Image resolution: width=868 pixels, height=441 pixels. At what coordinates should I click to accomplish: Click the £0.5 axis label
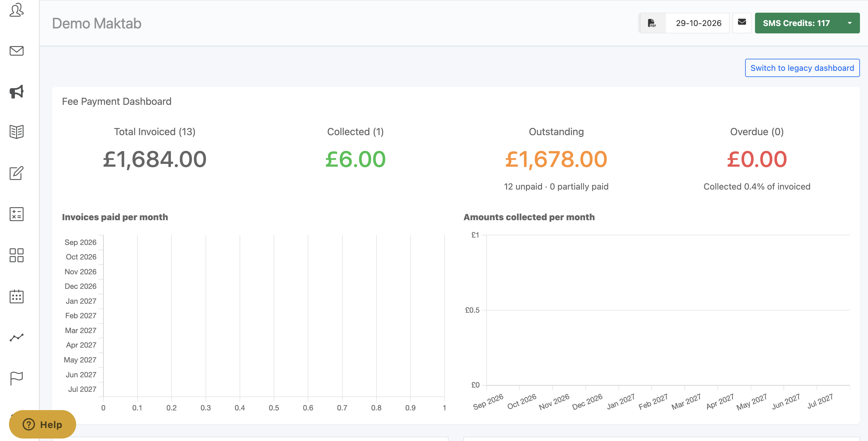472,310
